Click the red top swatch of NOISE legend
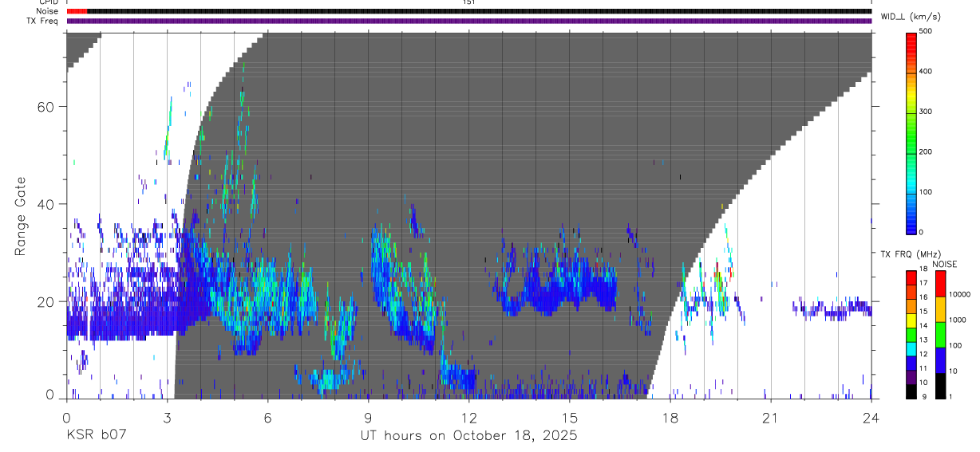The height and width of the screenshot is (452, 980). (x=940, y=282)
